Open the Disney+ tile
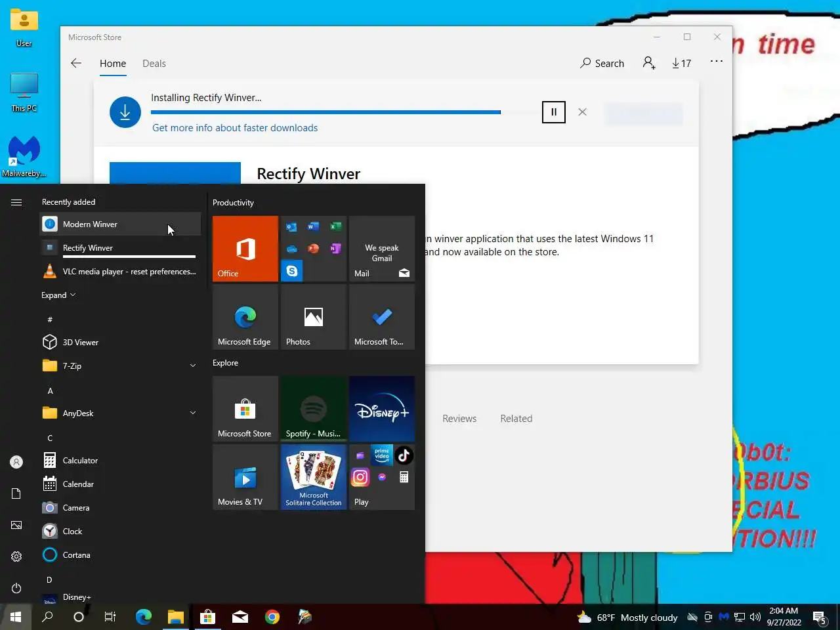Viewport: 840px width, 630px height. pyautogui.click(x=382, y=409)
